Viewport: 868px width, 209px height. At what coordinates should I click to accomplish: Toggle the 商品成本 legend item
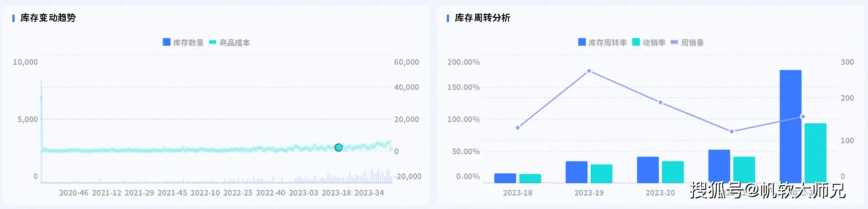tap(229, 42)
